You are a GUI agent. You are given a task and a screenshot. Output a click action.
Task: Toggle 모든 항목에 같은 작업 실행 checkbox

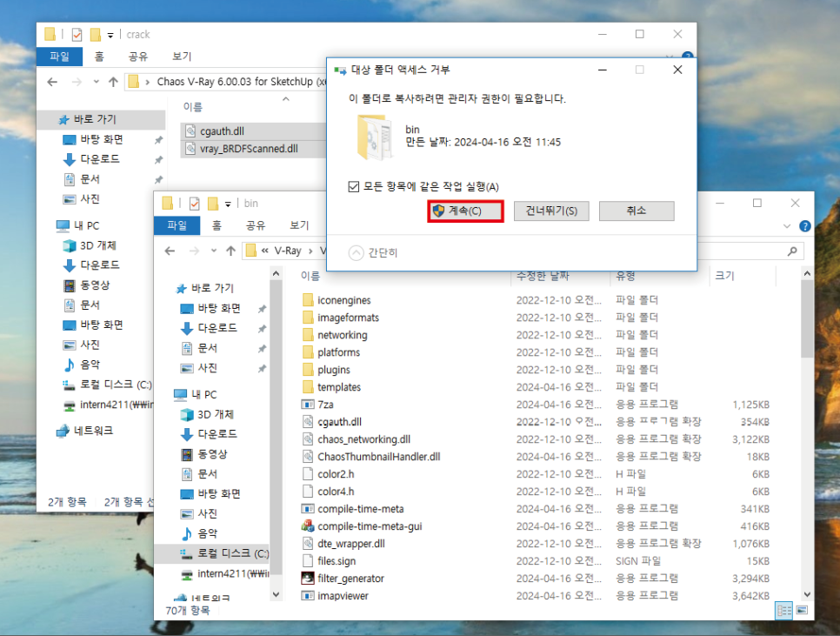pyautogui.click(x=354, y=186)
